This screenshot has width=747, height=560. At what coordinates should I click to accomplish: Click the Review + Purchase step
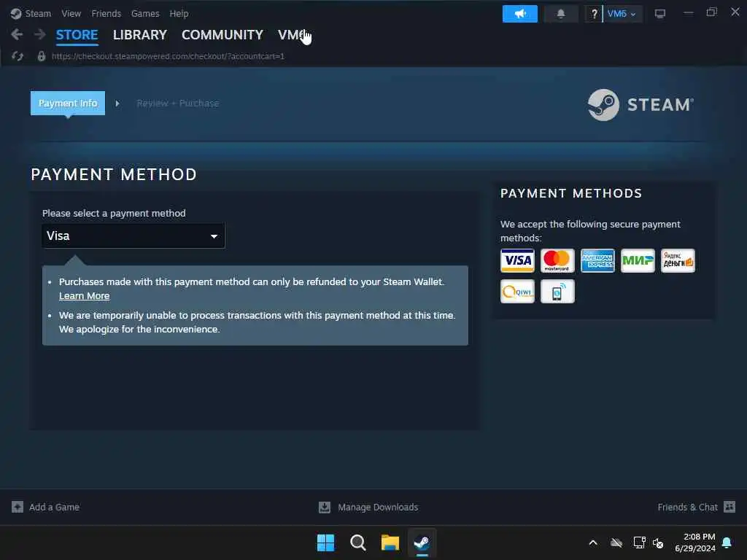[178, 103]
